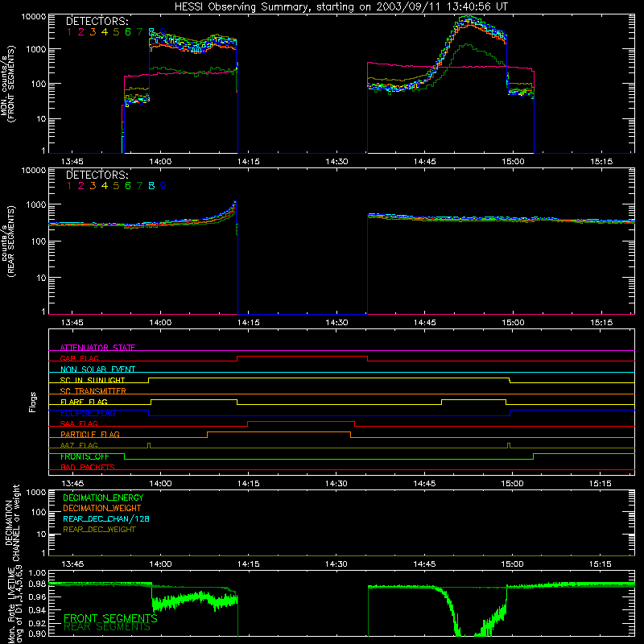
Task: Click the FRONTS_OFF flag label
Action: point(85,456)
